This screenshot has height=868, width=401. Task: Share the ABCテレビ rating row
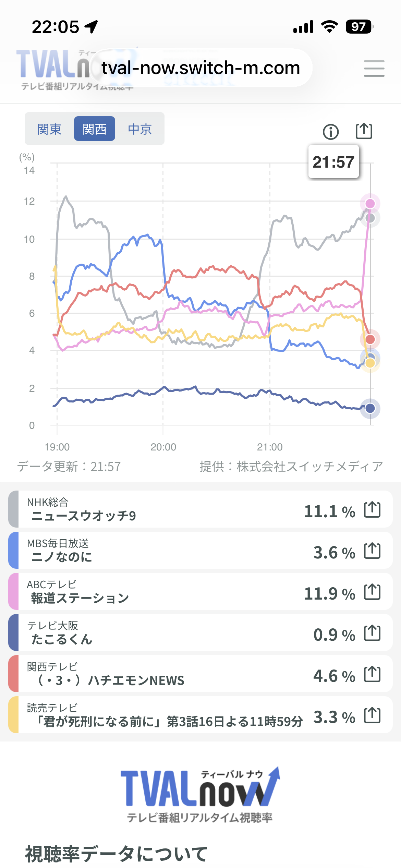click(372, 592)
